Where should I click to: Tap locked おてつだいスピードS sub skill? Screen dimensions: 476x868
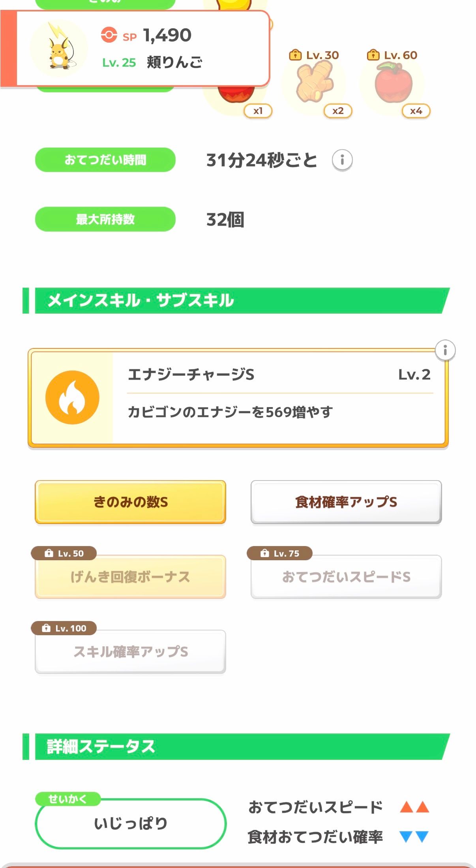(x=346, y=577)
